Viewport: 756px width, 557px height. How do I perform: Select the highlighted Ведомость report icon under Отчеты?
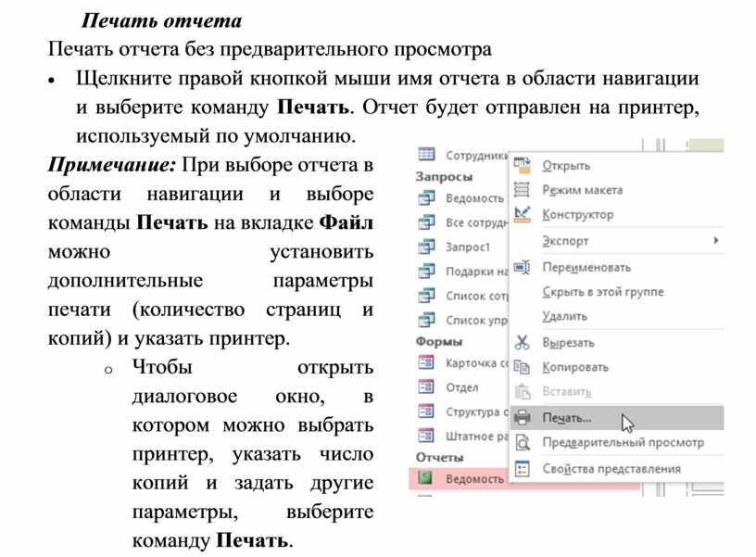(425, 478)
